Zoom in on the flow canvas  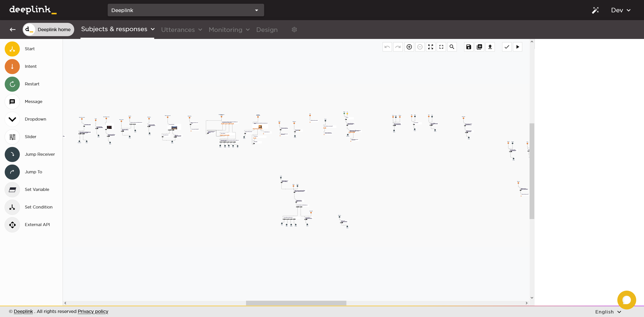click(x=409, y=47)
